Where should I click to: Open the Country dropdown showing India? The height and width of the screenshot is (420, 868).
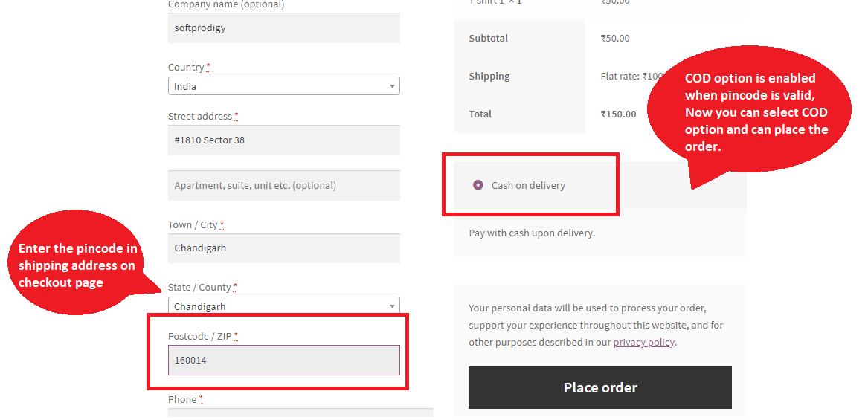coord(283,86)
